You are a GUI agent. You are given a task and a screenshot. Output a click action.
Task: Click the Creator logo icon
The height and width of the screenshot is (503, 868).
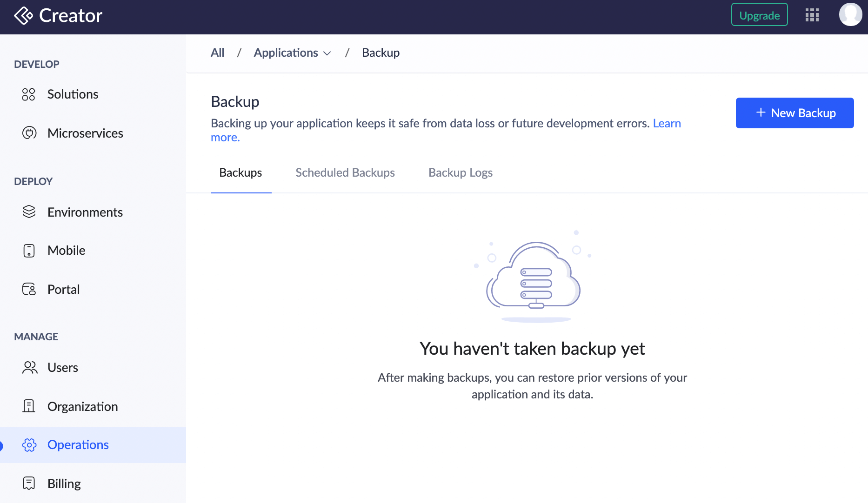(x=23, y=15)
